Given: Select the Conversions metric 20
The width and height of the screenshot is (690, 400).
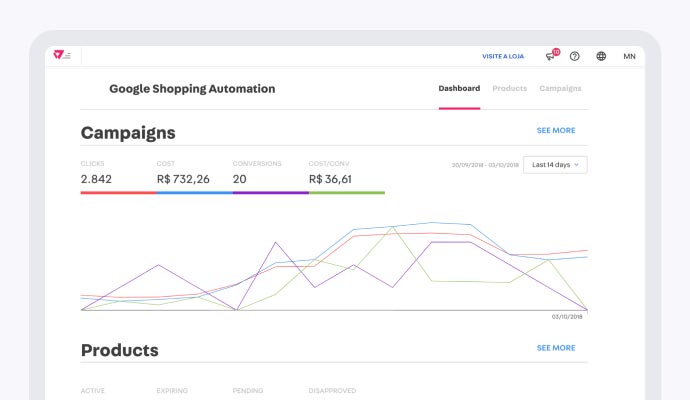Looking at the screenshot, I should (239, 179).
